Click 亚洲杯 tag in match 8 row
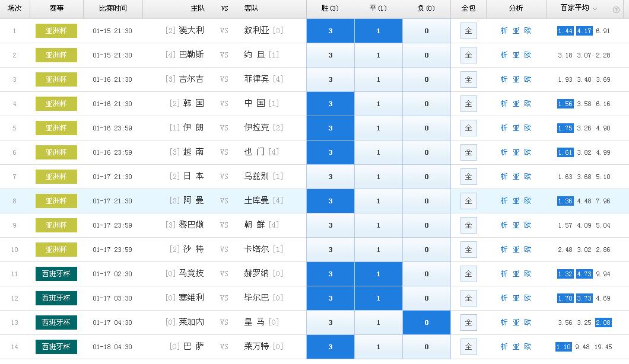 (56, 201)
